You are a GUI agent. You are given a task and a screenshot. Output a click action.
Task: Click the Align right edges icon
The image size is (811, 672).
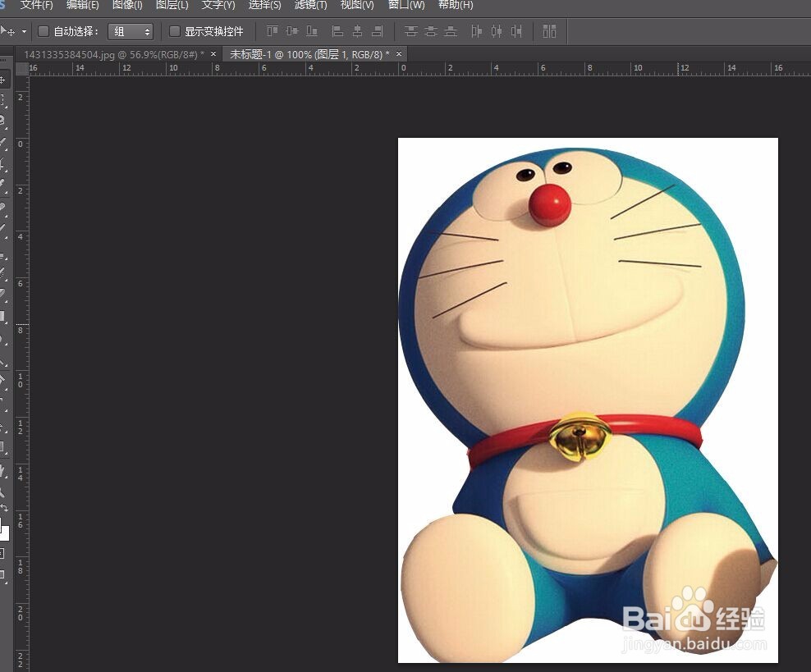pos(378,31)
